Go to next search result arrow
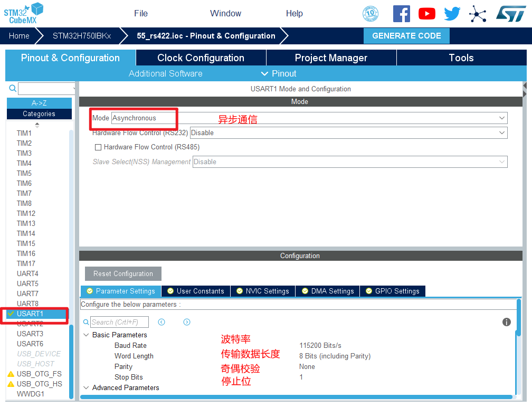 tap(187, 322)
